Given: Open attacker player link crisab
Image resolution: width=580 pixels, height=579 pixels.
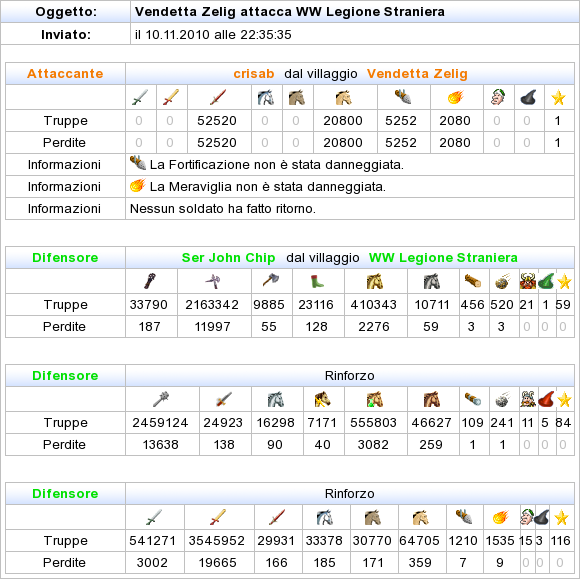Looking at the screenshot, I should (254, 74).
